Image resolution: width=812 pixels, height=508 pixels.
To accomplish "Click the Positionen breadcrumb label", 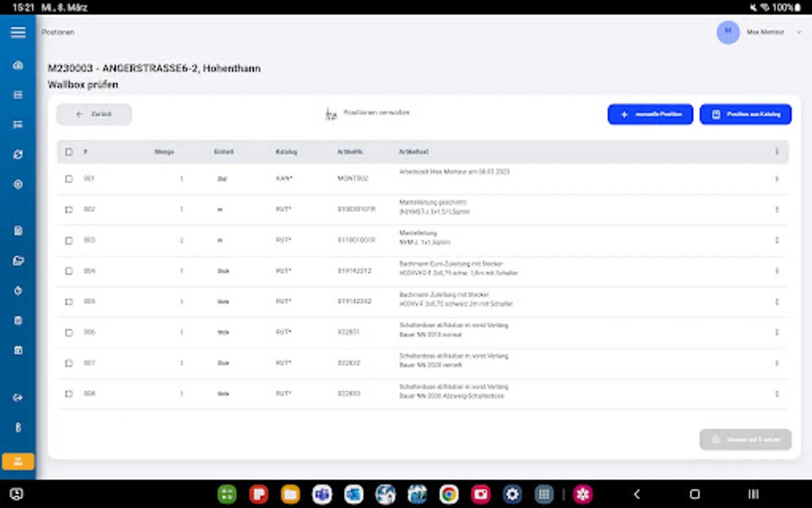I will 58,32.
